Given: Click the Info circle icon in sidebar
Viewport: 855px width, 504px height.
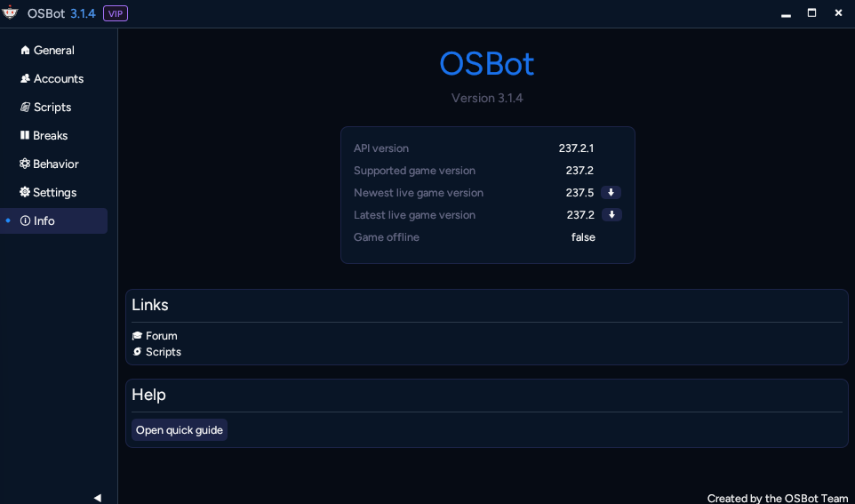Looking at the screenshot, I should (x=26, y=221).
